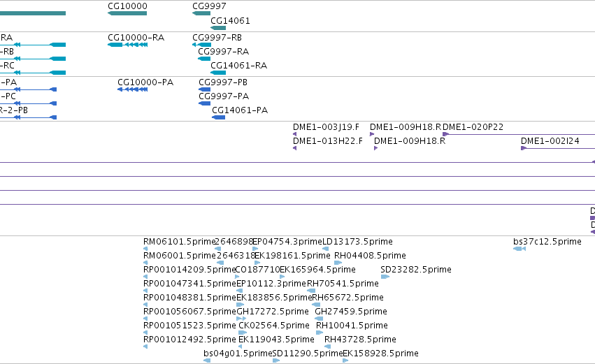Screen dimensions: 595x364
Task: Select the CG14061 gene glyph
Action: click(218, 28)
